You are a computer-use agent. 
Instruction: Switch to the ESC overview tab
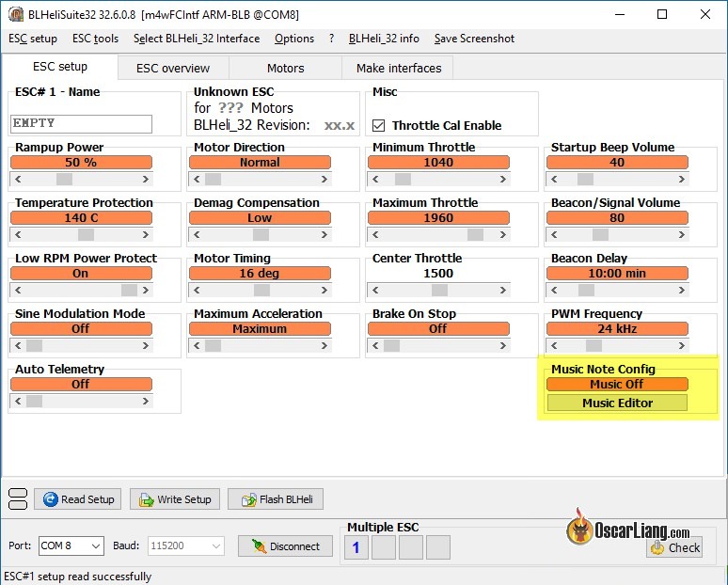(173, 69)
